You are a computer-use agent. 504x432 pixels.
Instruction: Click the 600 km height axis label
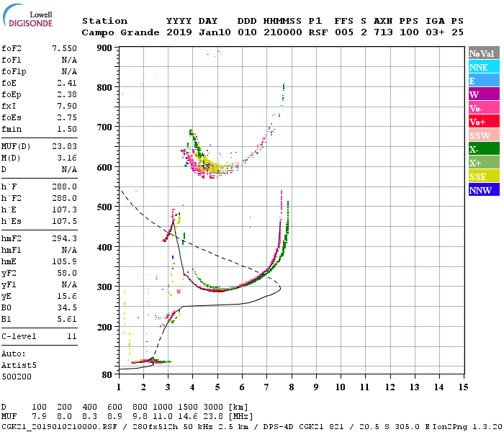coord(104,168)
